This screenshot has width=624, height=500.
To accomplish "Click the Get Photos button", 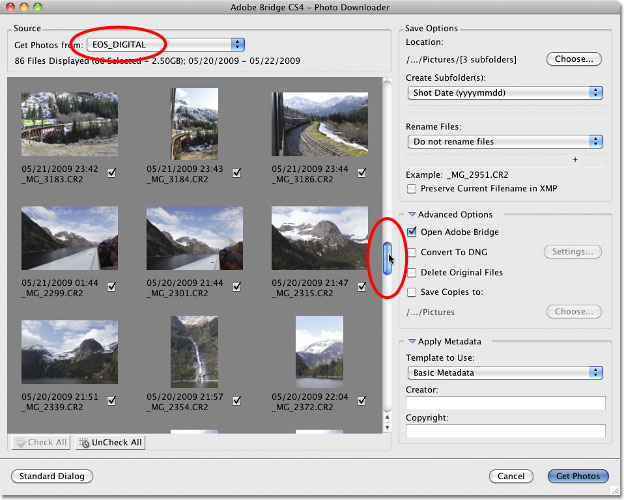I will 578,476.
